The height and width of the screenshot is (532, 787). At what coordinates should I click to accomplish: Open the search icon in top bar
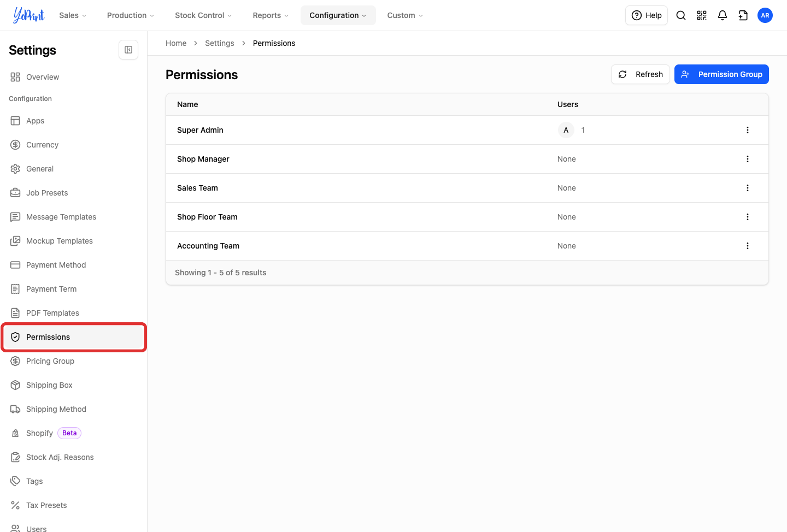(681, 15)
